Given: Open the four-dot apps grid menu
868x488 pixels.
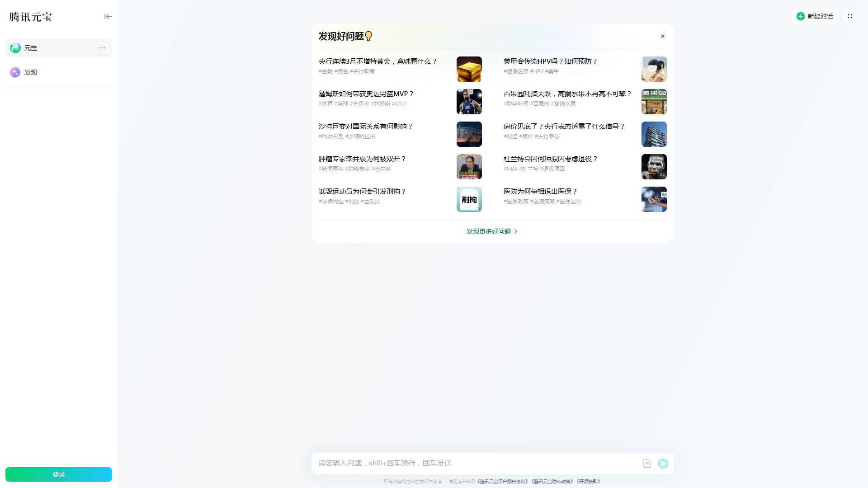Looking at the screenshot, I should tap(850, 16).
